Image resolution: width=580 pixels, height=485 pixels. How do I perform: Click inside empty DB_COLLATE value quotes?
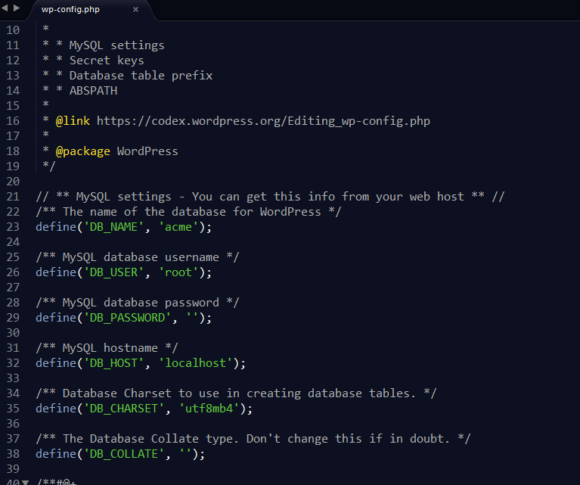coord(185,454)
